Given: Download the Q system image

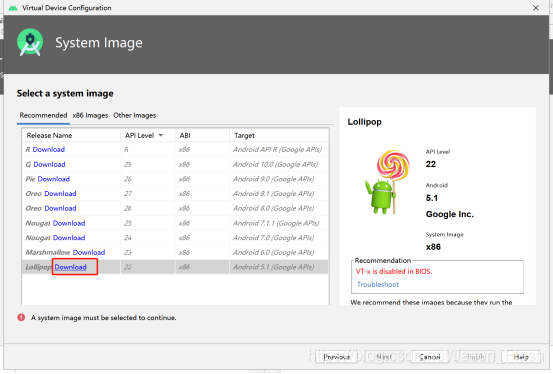Looking at the screenshot, I should click(49, 164).
